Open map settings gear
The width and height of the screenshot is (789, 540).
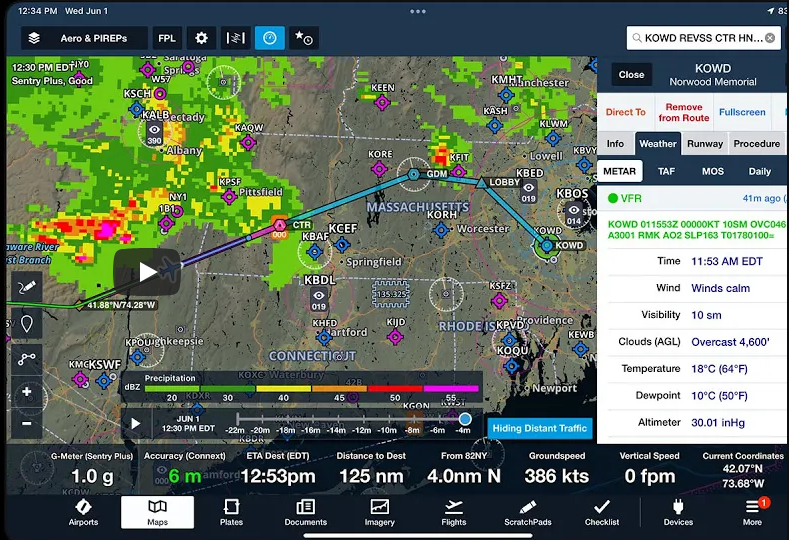pos(202,38)
